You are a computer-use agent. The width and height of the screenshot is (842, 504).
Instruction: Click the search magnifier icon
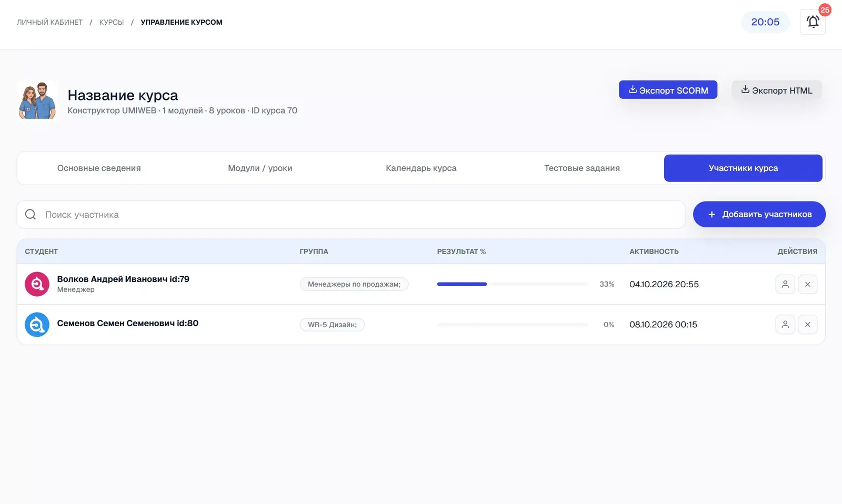[x=31, y=215]
